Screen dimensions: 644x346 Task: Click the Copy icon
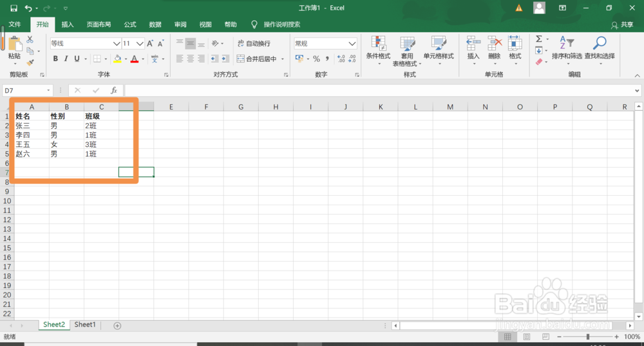(30, 51)
